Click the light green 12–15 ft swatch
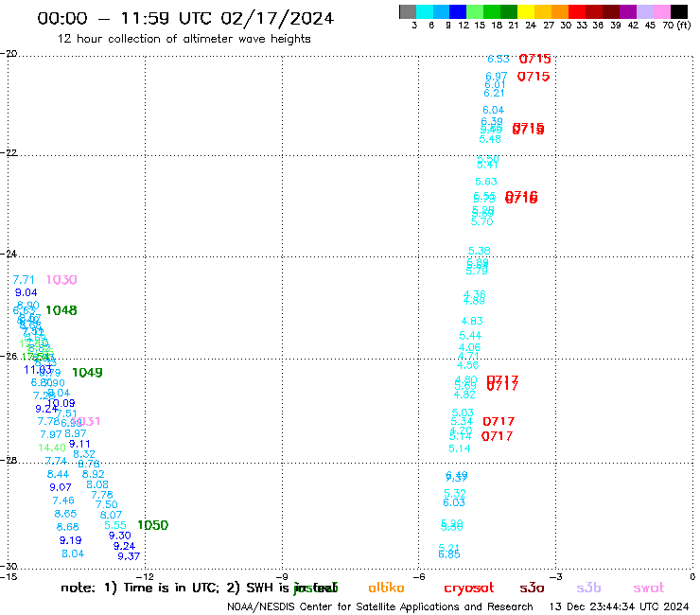 pyautogui.click(x=476, y=11)
